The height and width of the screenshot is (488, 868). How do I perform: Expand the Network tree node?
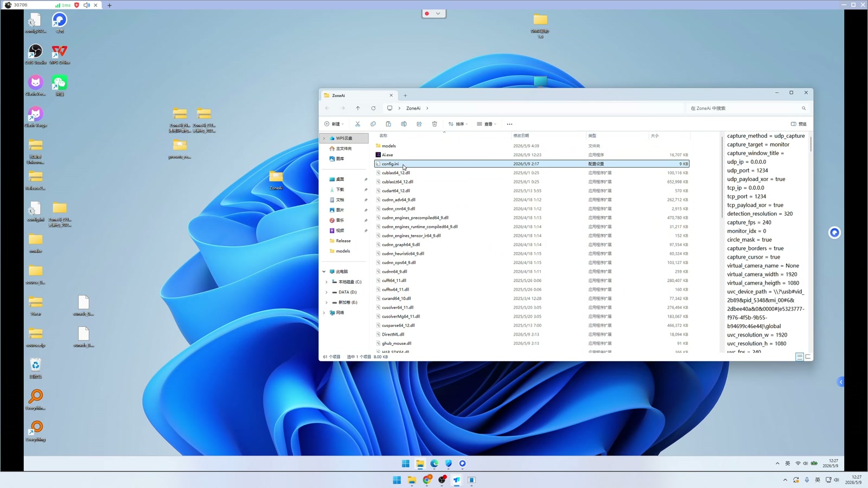click(324, 313)
